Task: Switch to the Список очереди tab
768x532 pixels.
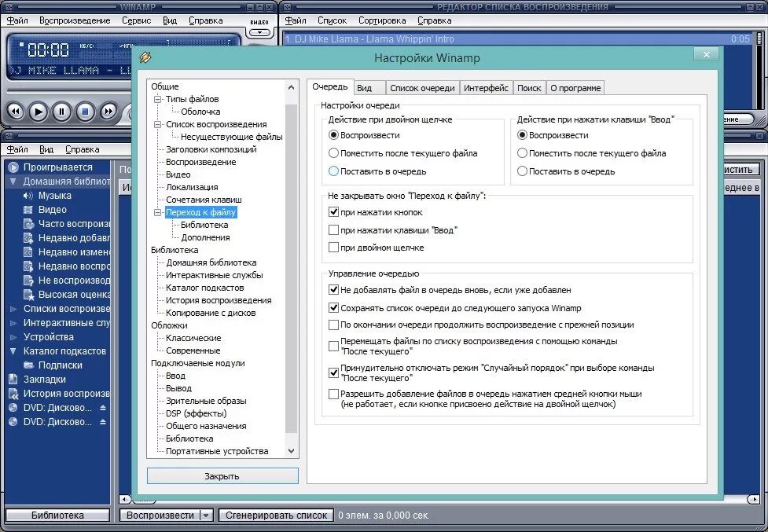Action: point(422,88)
